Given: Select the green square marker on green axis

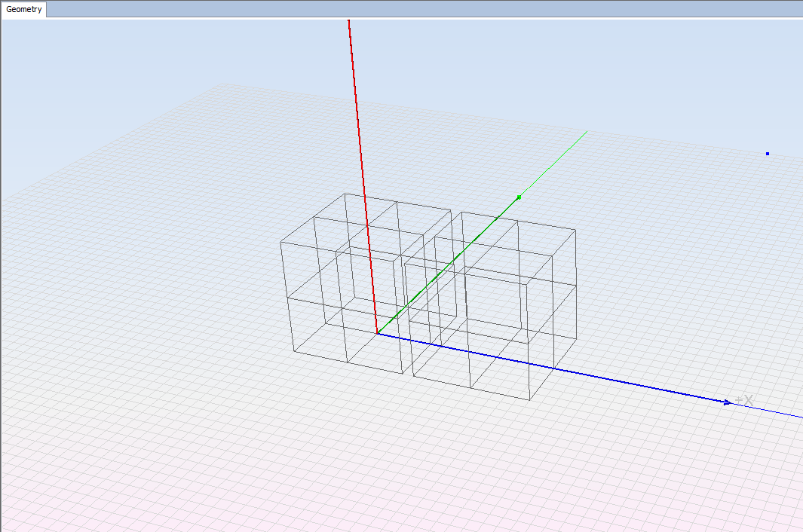Looking at the screenshot, I should click(x=519, y=197).
